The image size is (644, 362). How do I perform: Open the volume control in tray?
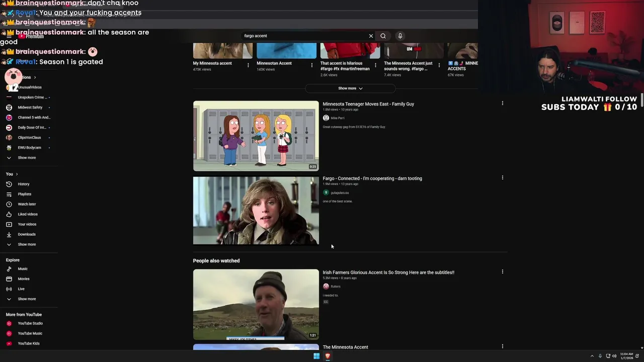pyautogui.click(x=614, y=356)
